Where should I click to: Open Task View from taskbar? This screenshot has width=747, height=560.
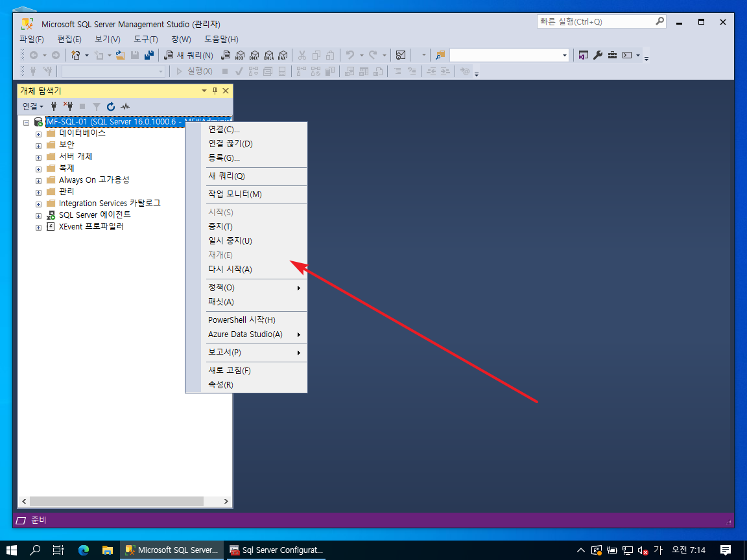(x=58, y=550)
